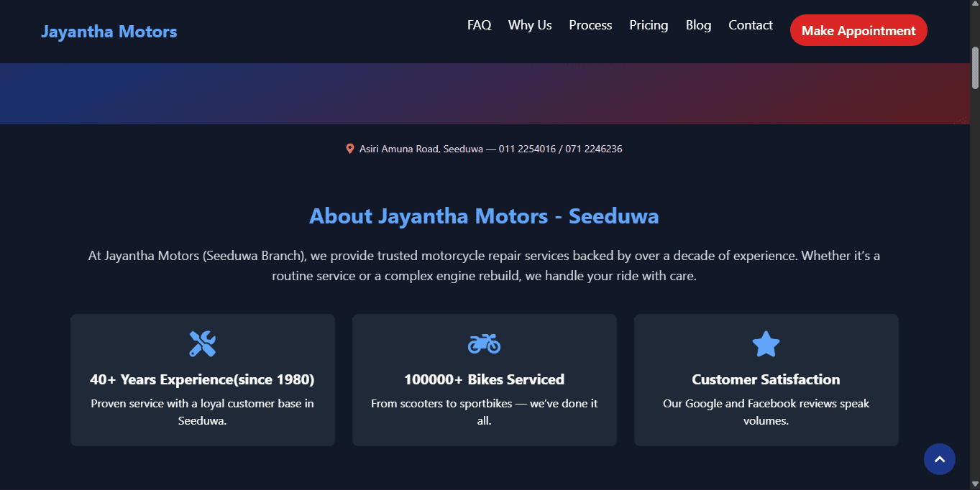Open the Contact section
980x490 pixels.
click(750, 24)
